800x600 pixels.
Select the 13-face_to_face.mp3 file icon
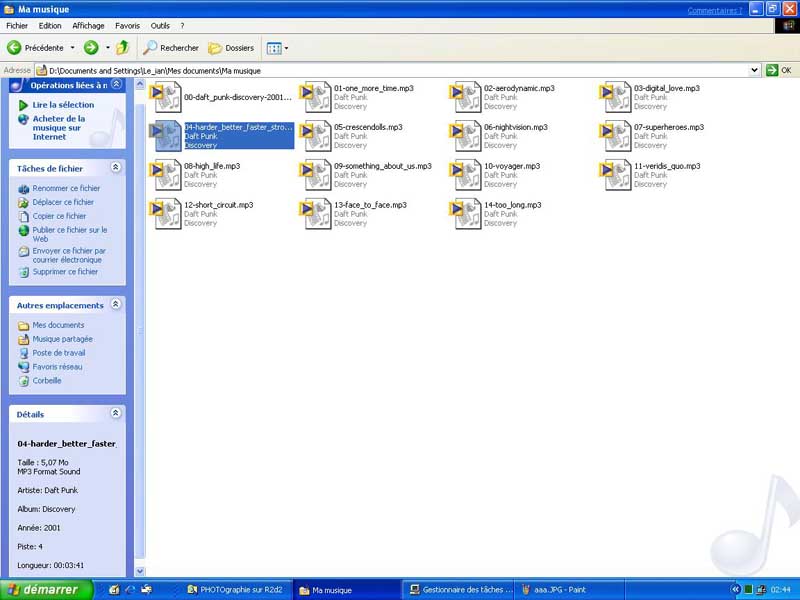(316, 213)
